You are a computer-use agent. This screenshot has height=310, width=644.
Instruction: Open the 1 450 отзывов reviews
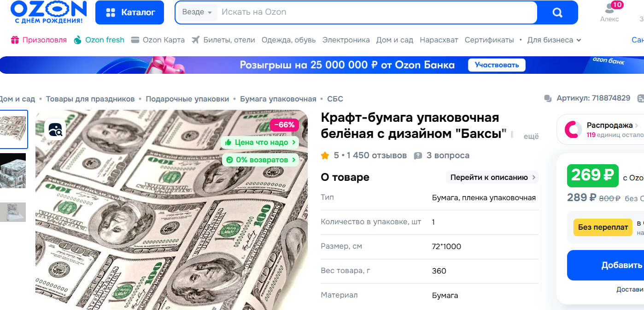(x=377, y=155)
